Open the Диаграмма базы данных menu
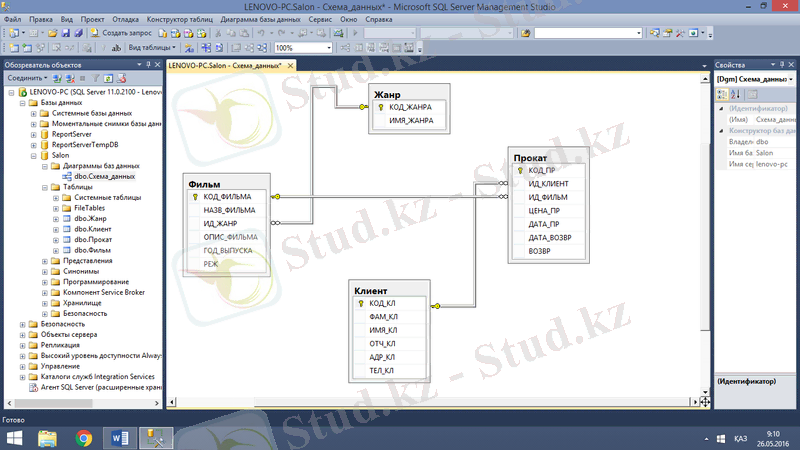The width and height of the screenshot is (800, 450). point(260,19)
